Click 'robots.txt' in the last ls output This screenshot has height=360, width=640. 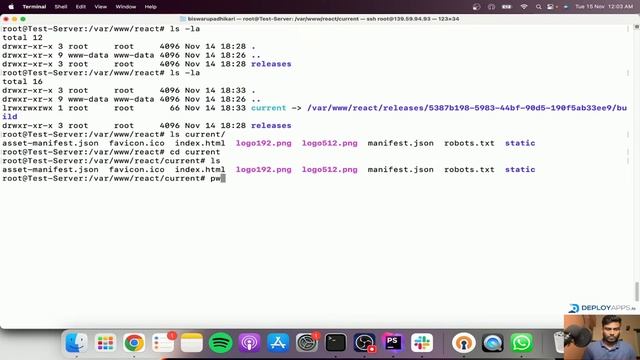coord(469,169)
